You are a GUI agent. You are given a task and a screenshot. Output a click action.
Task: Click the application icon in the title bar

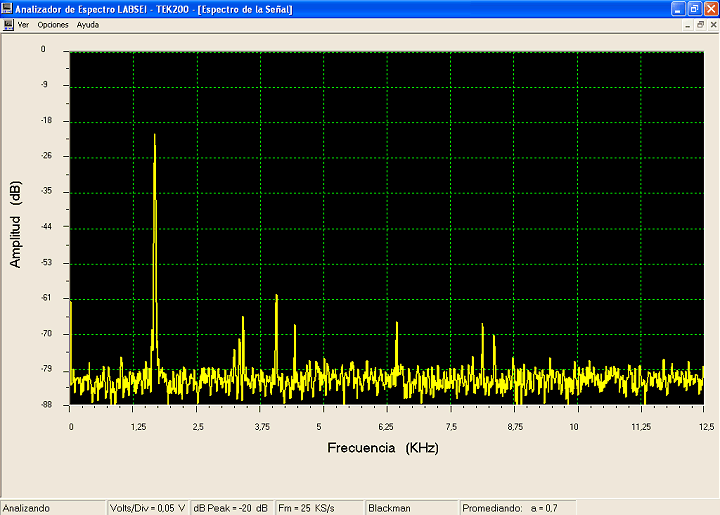point(7,8)
